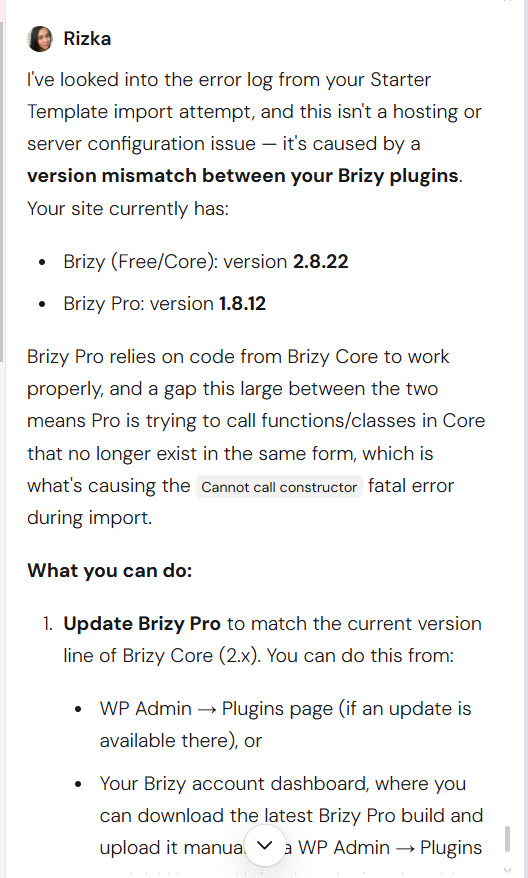The image size is (528, 878).
Task: Click the version number 1.8.12
Action: point(242,303)
